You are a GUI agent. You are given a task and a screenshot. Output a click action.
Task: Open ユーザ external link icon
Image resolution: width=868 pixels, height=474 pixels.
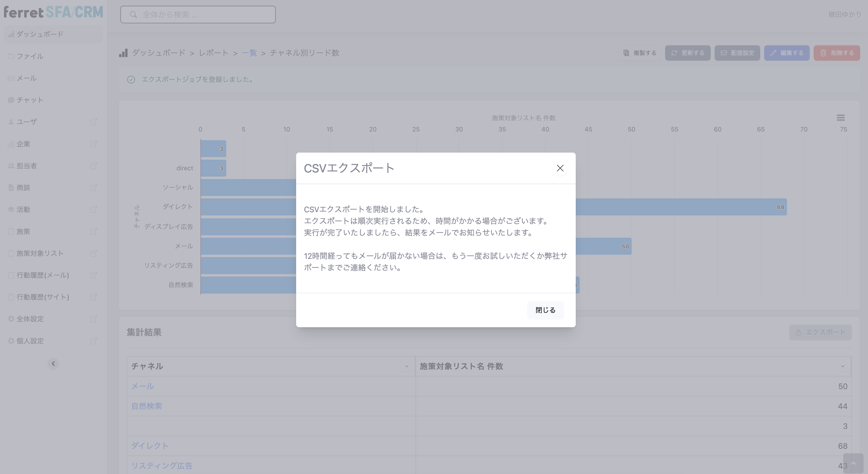pyautogui.click(x=93, y=122)
